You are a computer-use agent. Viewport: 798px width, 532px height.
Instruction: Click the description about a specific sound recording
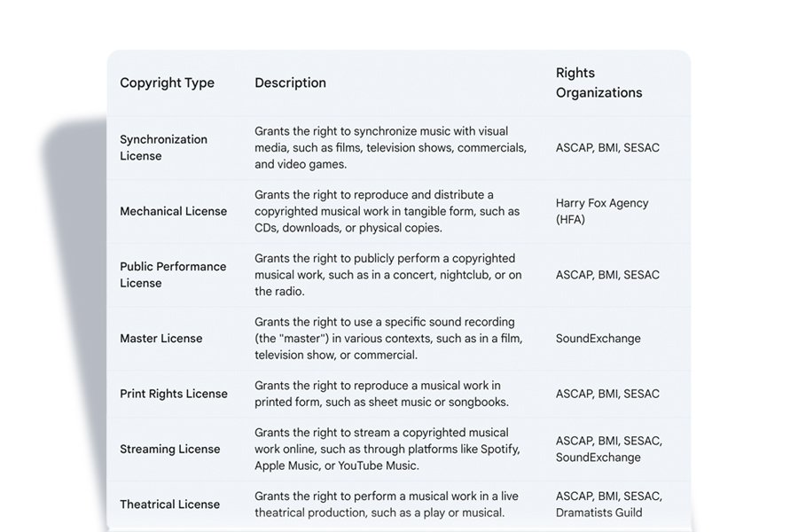(x=388, y=339)
